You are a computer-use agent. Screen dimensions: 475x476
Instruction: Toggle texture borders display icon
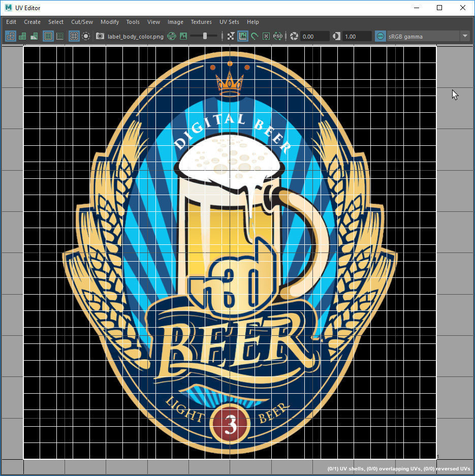click(x=48, y=37)
